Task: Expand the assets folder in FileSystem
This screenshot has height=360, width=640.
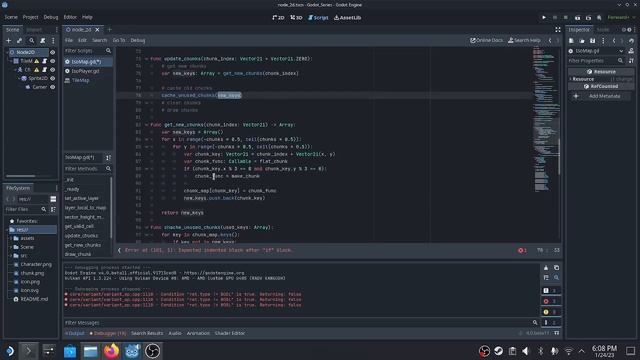Action: tap(11, 238)
